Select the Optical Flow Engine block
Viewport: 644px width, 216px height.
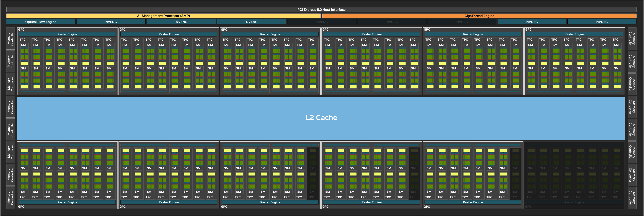41,22
